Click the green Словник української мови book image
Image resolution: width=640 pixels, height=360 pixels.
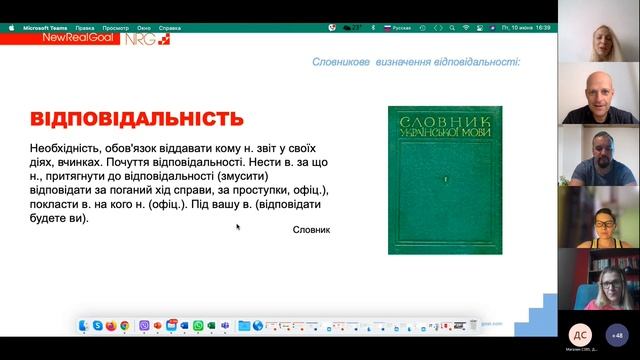point(445,180)
